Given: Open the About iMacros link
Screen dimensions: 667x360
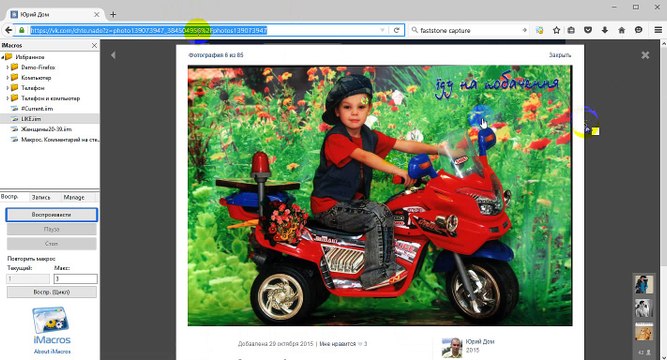Looking at the screenshot, I should pos(52,351).
